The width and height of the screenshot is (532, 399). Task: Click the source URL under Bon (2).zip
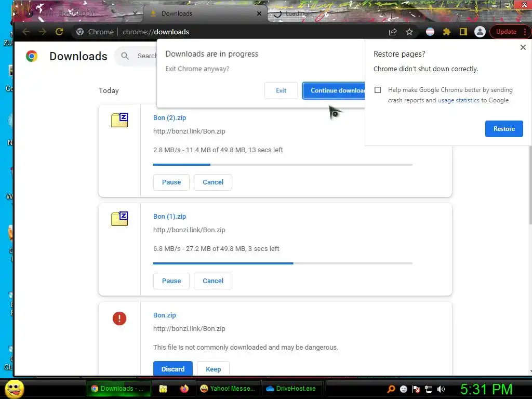click(x=189, y=131)
